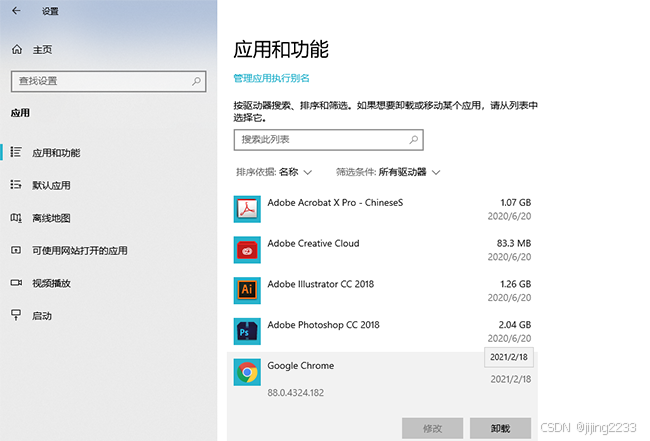
Task: Open the 主页 home icon
Action: click(17, 49)
